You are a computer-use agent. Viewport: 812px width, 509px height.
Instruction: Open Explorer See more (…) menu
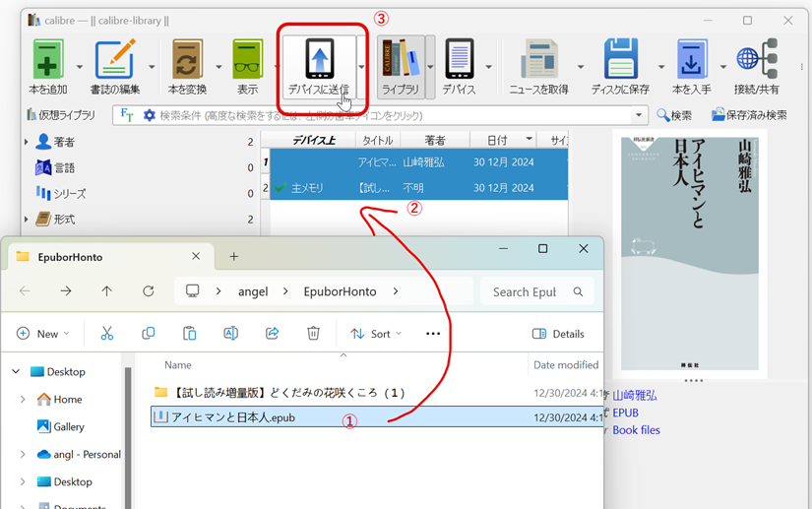[433, 334]
